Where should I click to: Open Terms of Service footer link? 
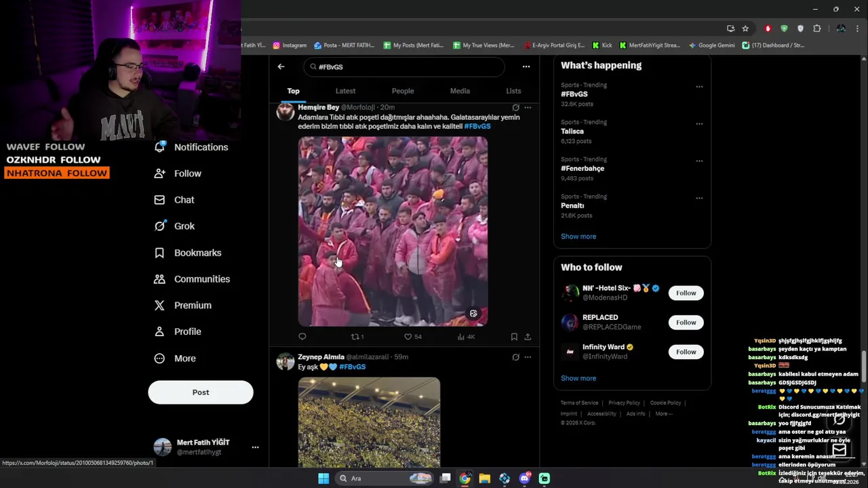579,403
